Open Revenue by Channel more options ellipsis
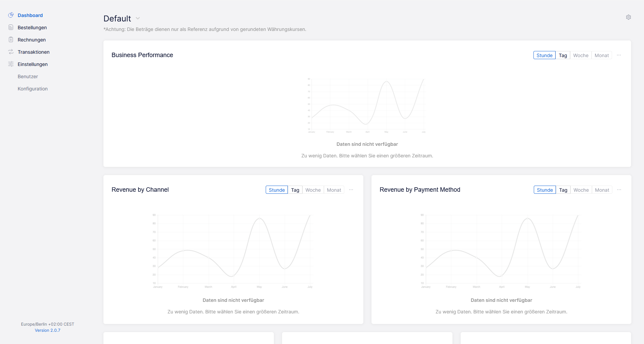This screenshot has height=344, width=644. click(351, 190)
